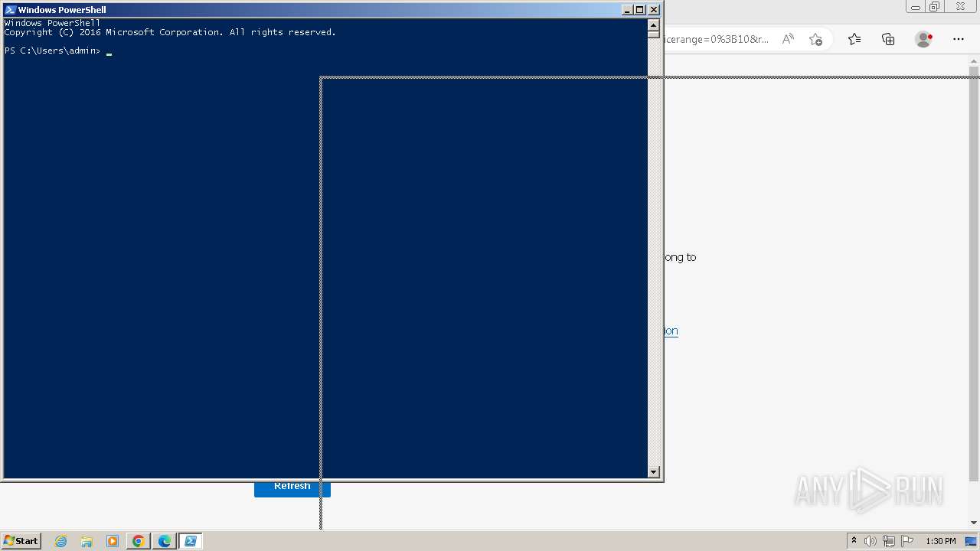Open Google Chrome from taskbar
The height and width of the screenshot is (551, 980).
[139, 541]
